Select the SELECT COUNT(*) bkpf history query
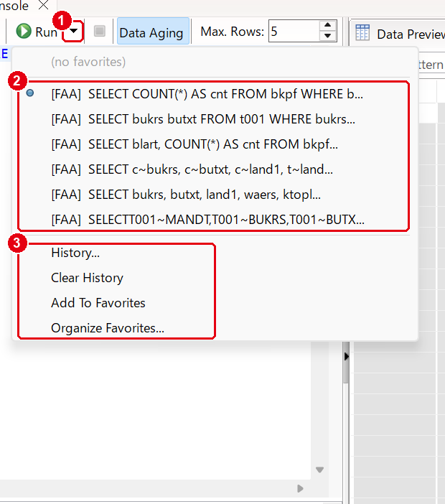 pos(207,94)
